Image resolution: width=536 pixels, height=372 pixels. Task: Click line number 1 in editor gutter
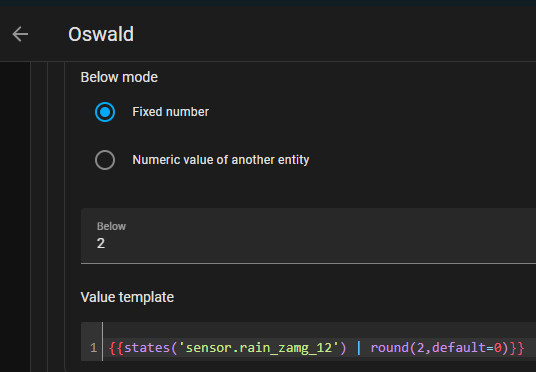[94, 348]
